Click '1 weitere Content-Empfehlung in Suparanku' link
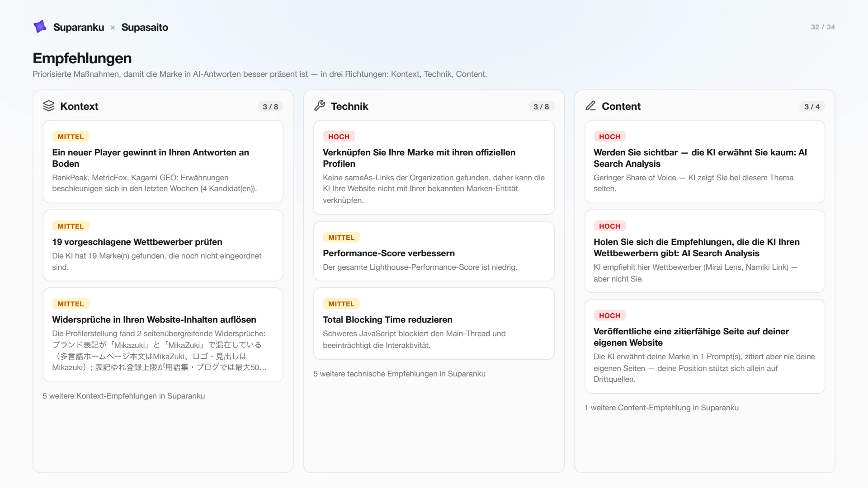This screenshot has width=868, height=488. pos(661,408)
